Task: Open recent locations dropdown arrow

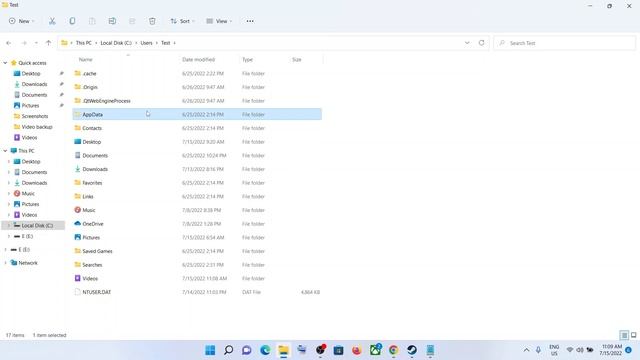Action: (36, 43)
